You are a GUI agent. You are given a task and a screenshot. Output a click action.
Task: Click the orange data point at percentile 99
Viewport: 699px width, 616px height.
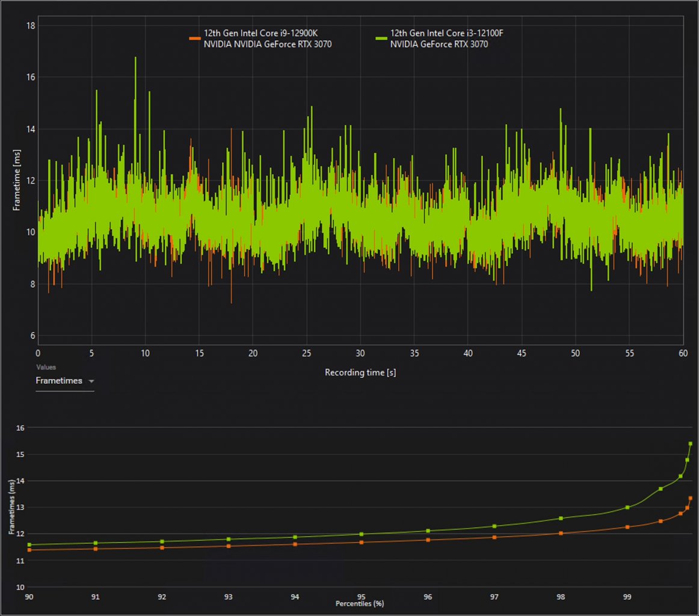click(627, 528)
